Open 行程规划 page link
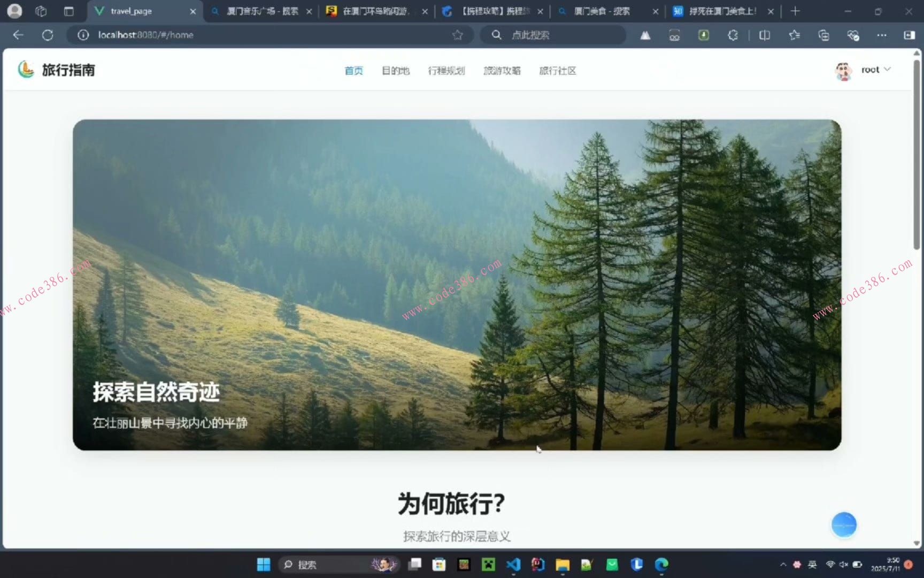Image resolution: width=924 pixels, height=578 pixels. tap(448, 71)
